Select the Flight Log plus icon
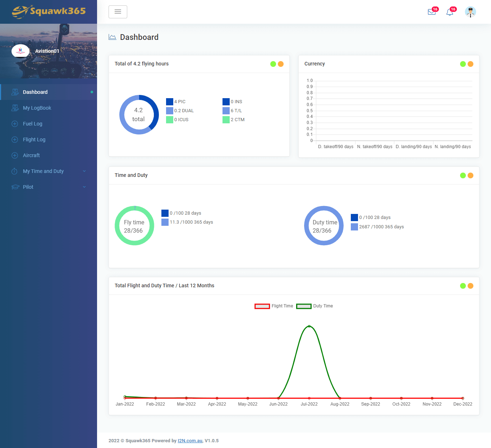 click(x=15, y=140)
